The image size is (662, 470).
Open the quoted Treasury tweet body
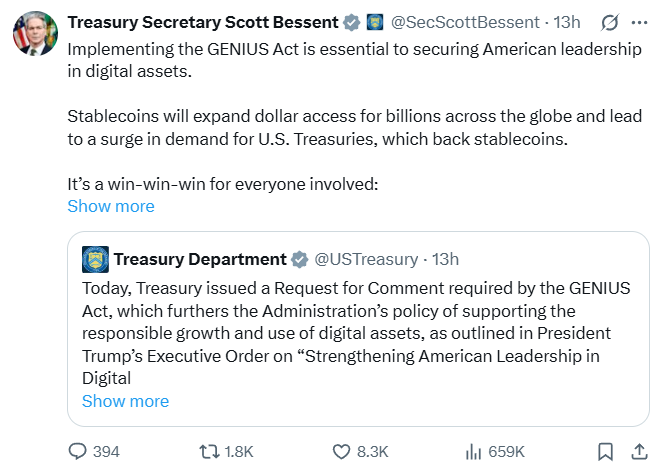(x=356, y=333)
